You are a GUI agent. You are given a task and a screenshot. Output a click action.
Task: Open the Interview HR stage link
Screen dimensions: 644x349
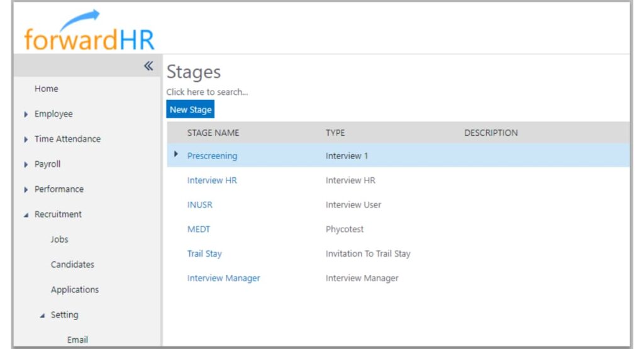tap(212, 180)
